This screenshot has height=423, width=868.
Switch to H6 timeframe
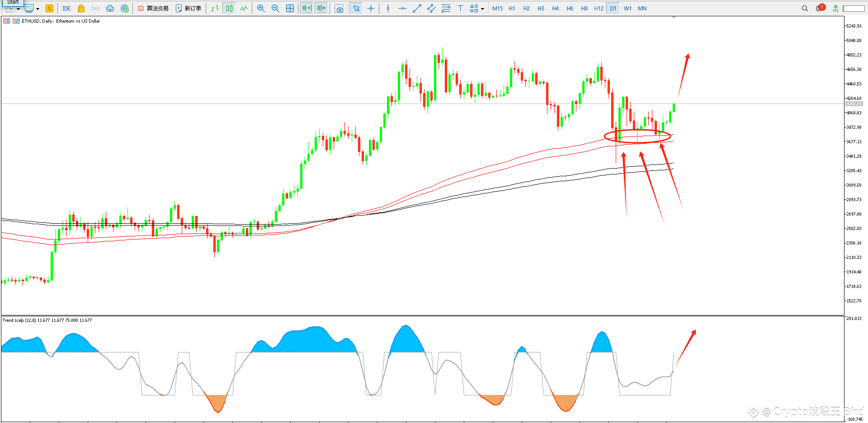click(570, 9)
